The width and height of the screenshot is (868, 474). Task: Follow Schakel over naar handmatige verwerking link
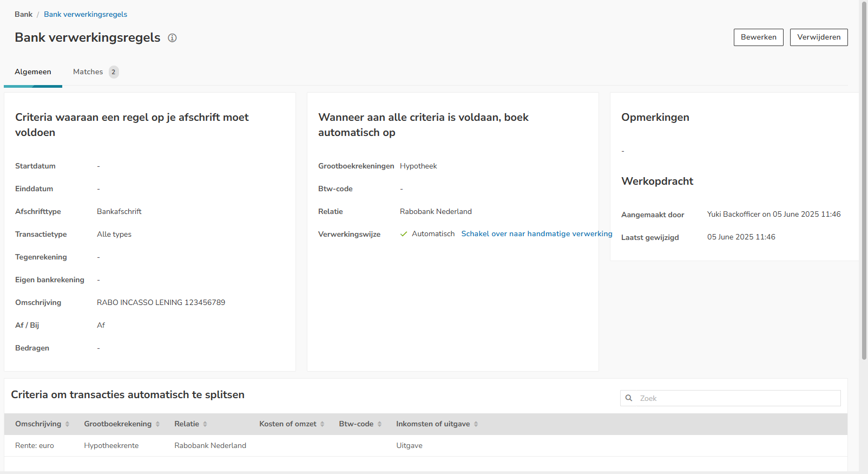(x=537, y=234)
